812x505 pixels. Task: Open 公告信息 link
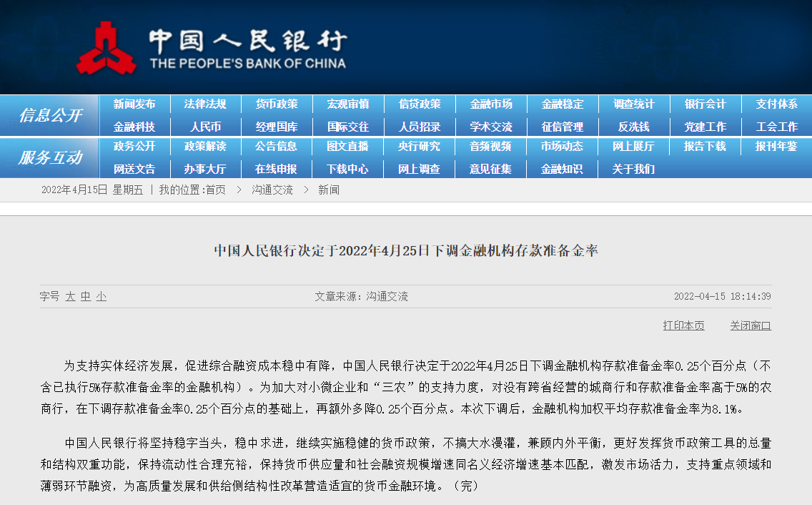coord(277,147)
